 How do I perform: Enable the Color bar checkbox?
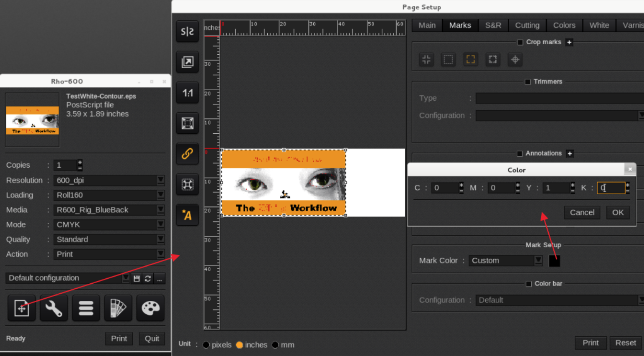(x=528, y=284)
